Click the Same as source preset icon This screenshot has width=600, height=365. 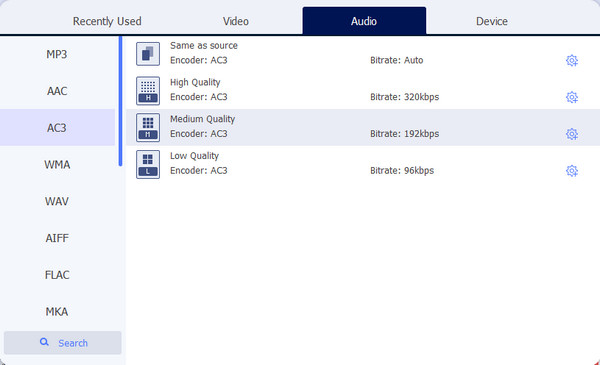click(x=148, y=54)
